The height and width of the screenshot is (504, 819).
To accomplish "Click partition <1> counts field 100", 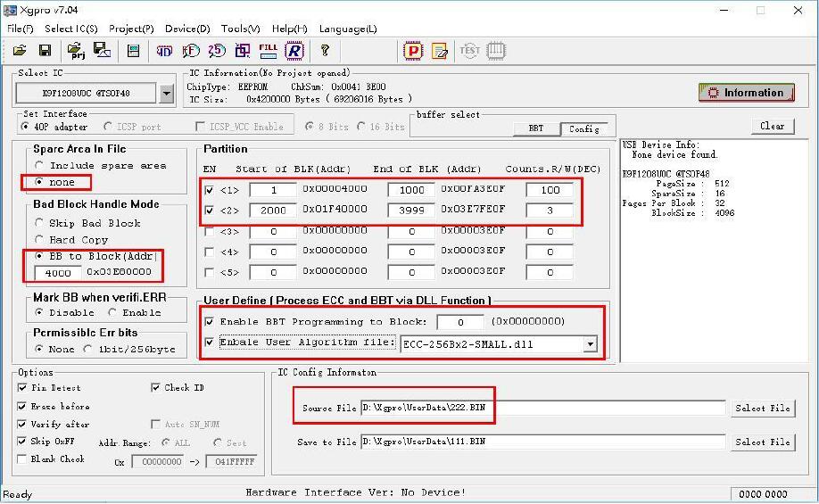I will pyautogui.click(x=550, y=190).
